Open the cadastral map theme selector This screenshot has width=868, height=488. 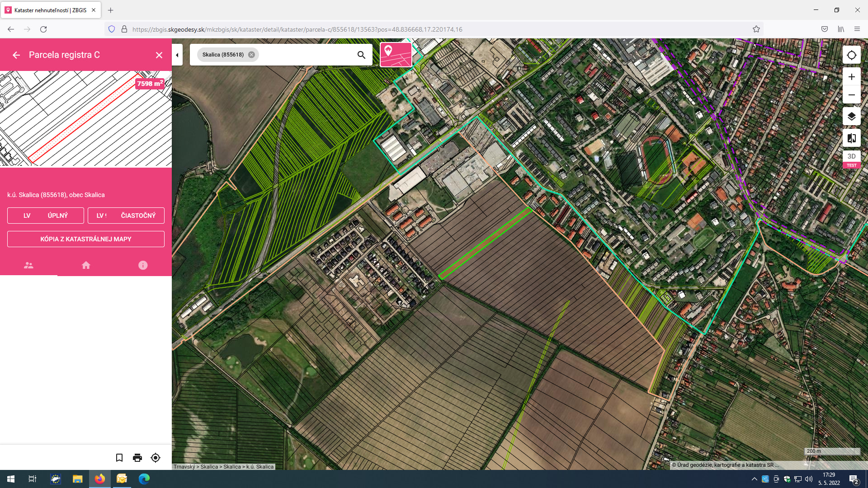tap(396, 55)
